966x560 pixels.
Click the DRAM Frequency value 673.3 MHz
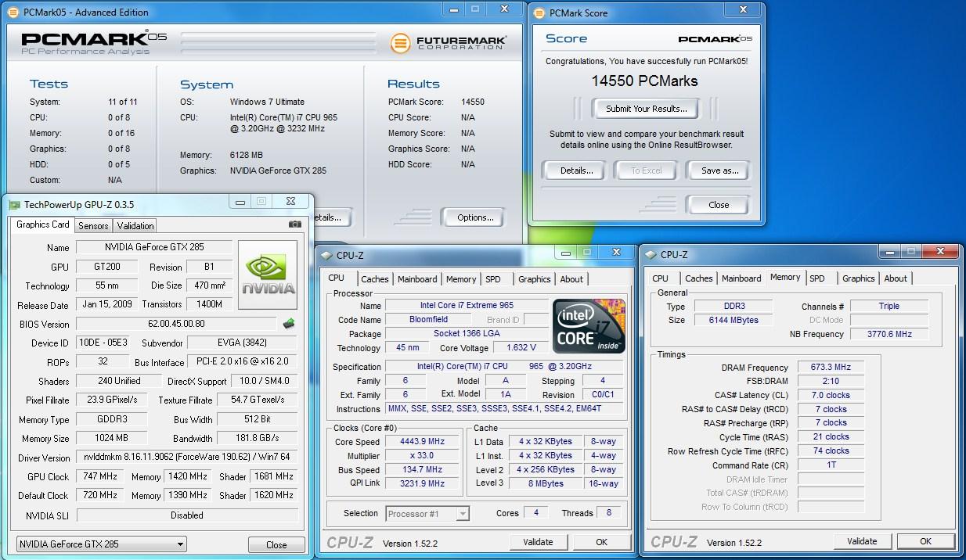[x=831, y=368]
